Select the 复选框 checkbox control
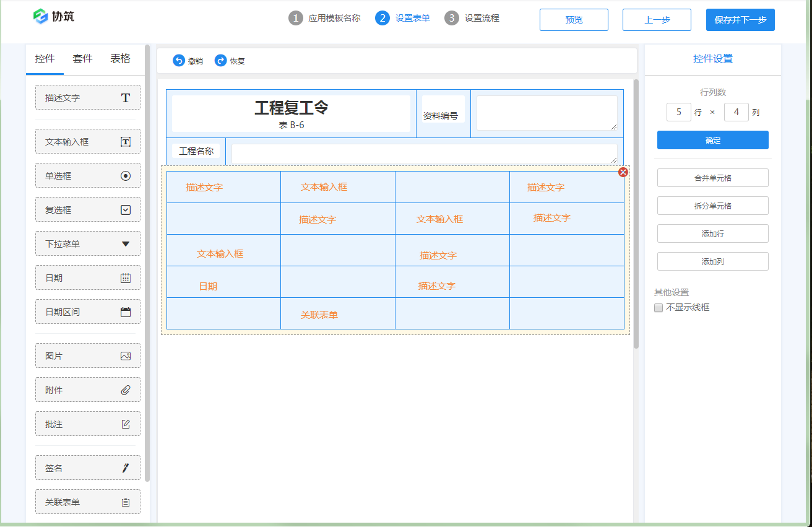The image size is (812, 527). click(87, 209)
